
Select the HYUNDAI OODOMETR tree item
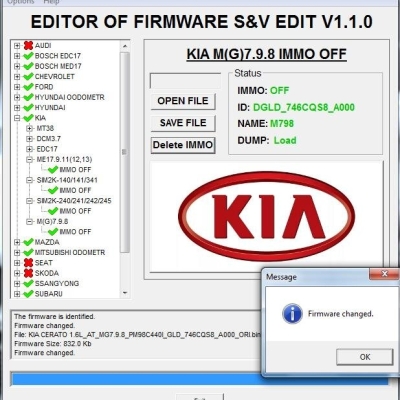pos(69,97)
